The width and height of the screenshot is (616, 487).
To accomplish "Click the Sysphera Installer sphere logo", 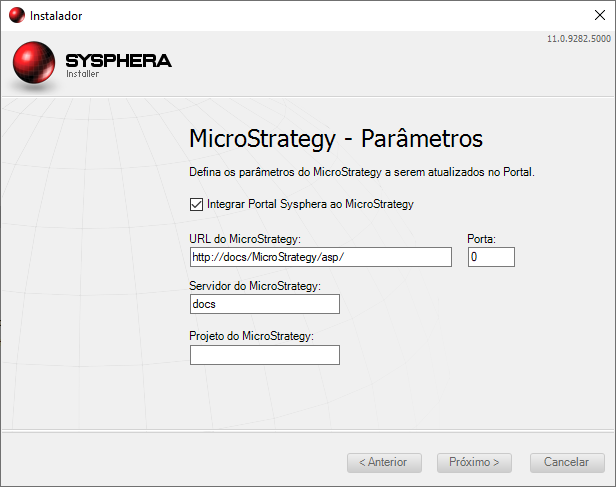I will tap(34, 63).
